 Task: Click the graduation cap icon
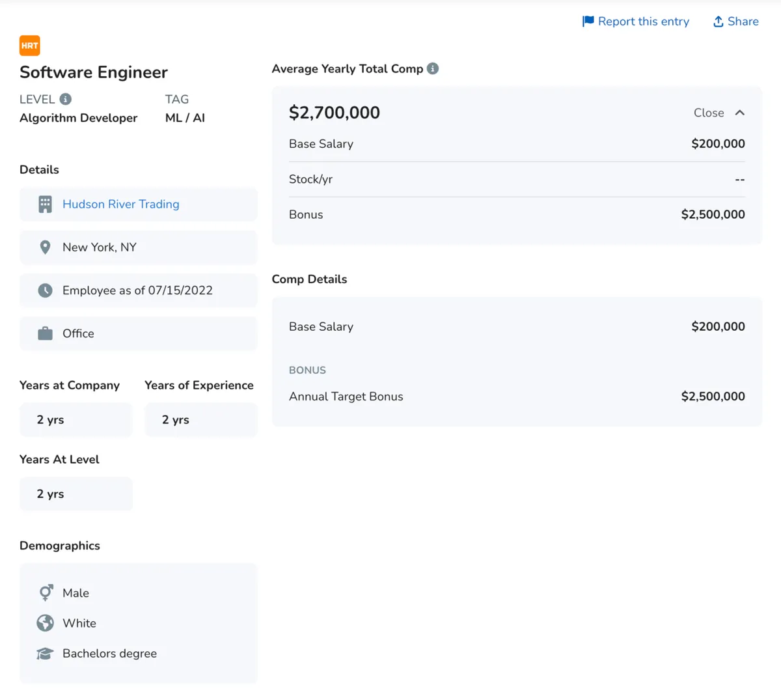(x=45, y=653)
